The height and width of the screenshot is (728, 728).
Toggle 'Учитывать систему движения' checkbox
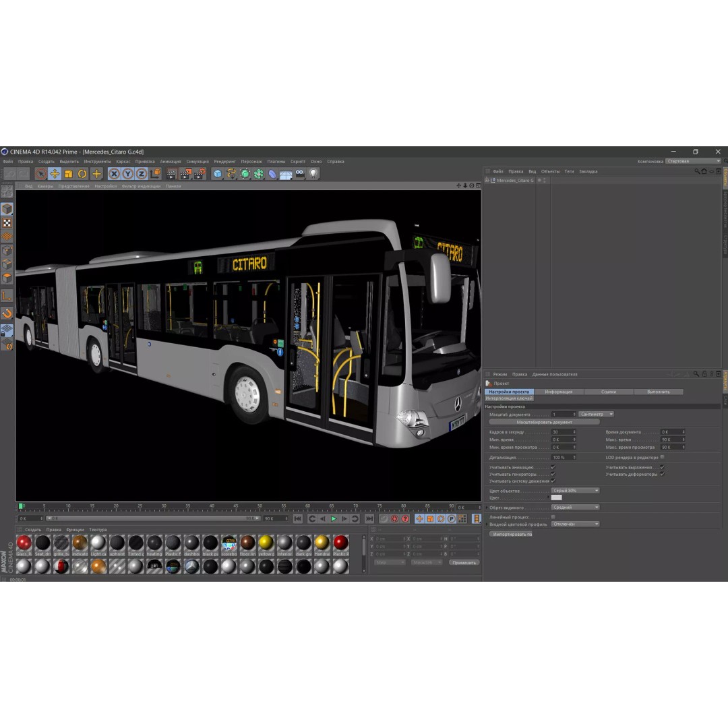tap(553, 481)
